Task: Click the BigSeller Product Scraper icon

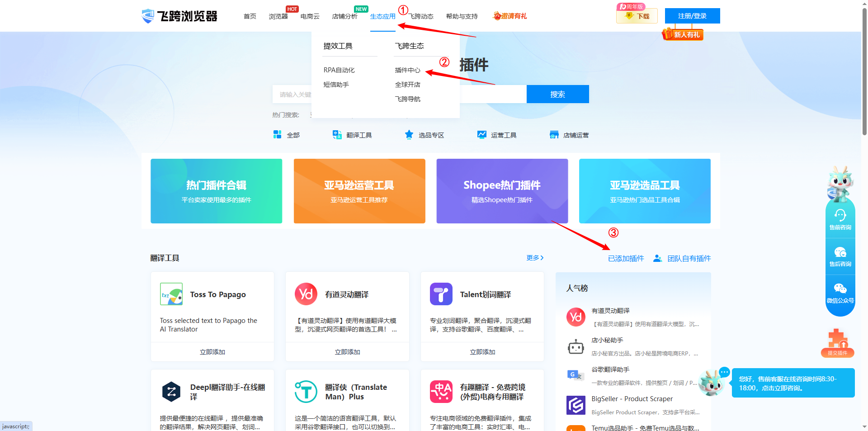Action: click(x=576, y=405)
